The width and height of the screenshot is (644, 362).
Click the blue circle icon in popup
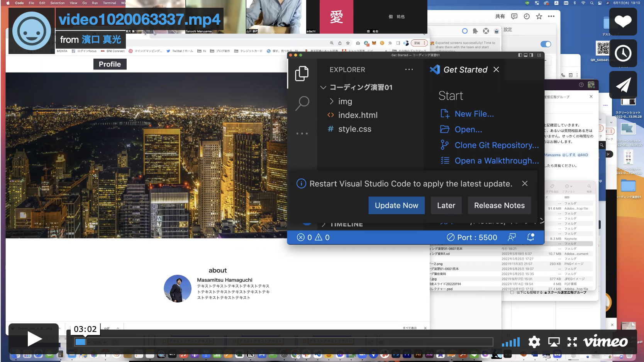(465, 31)
